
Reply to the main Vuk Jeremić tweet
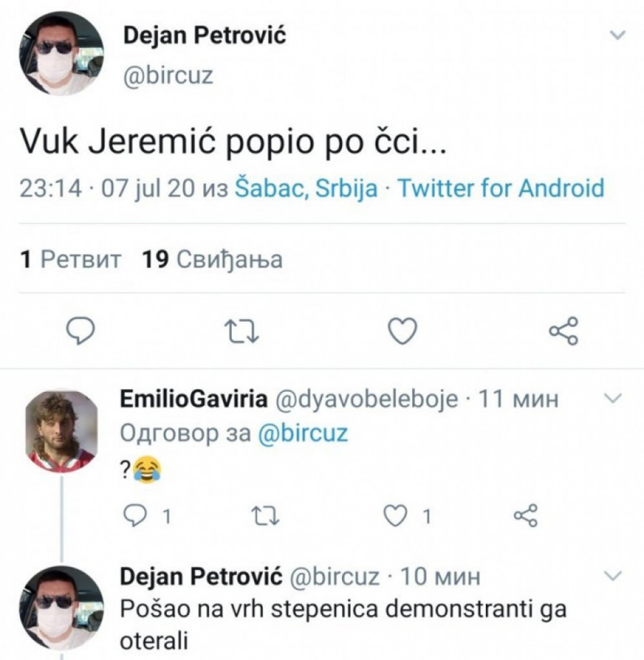(82, 331)
